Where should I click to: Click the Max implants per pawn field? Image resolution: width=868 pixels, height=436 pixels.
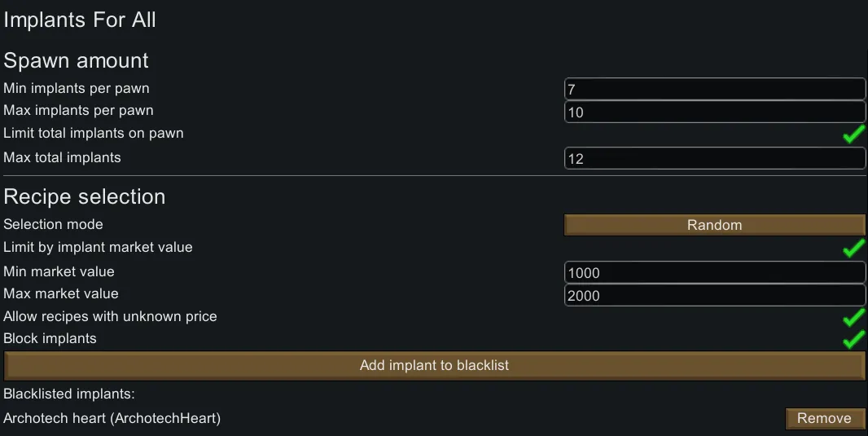[714, 112]
